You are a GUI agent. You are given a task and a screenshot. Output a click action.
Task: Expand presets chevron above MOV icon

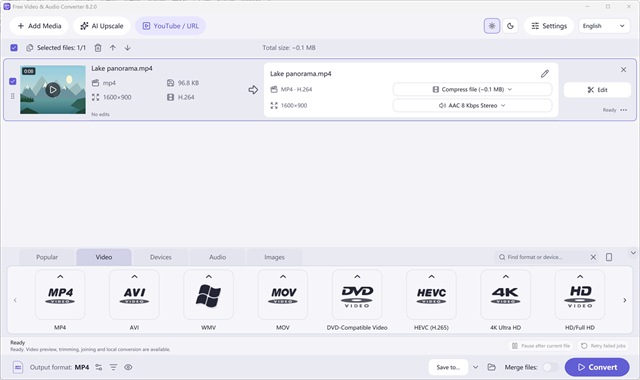point(283,276)
